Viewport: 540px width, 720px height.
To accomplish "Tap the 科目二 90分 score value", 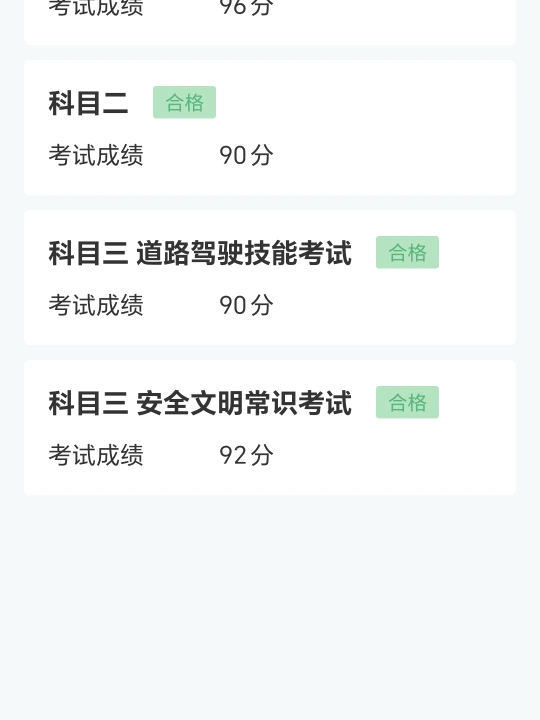I will tap(246, 155).
